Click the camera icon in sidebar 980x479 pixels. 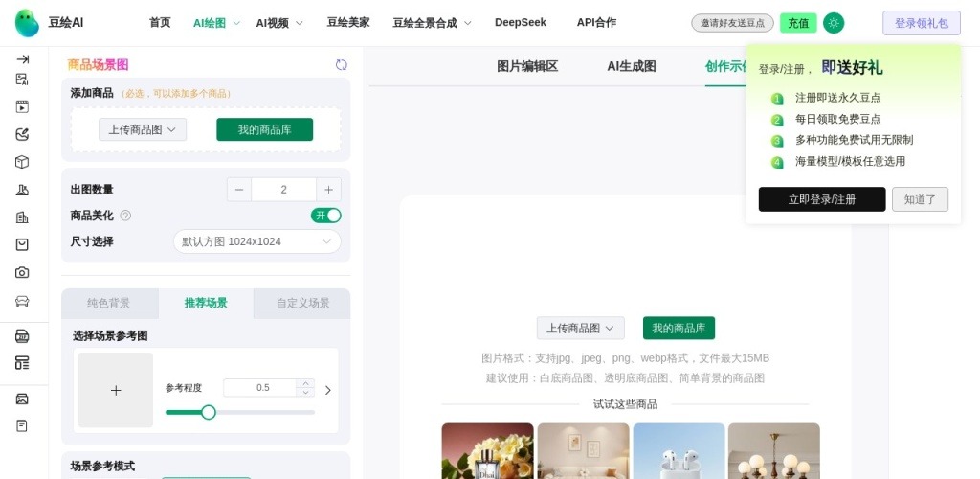[22, 272]
